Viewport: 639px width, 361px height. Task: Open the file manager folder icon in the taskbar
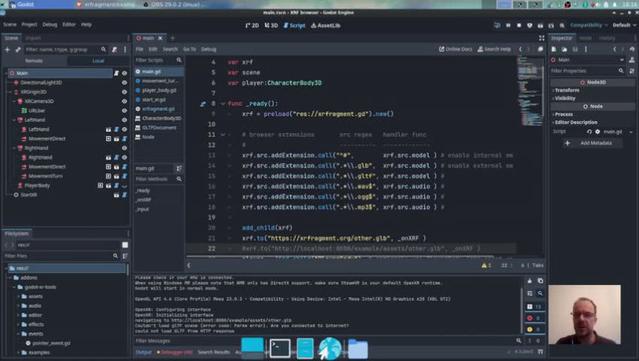358,349
